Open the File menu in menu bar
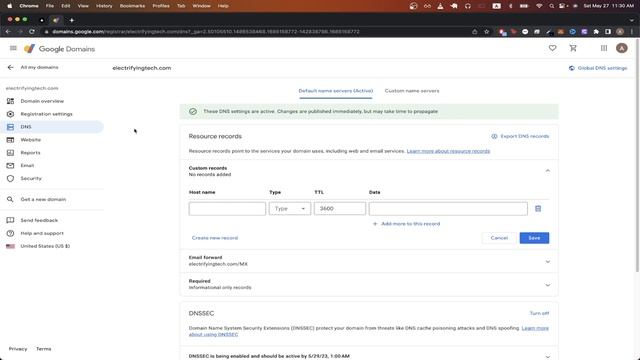Screen dimensions: 640x360 [50, 6]
